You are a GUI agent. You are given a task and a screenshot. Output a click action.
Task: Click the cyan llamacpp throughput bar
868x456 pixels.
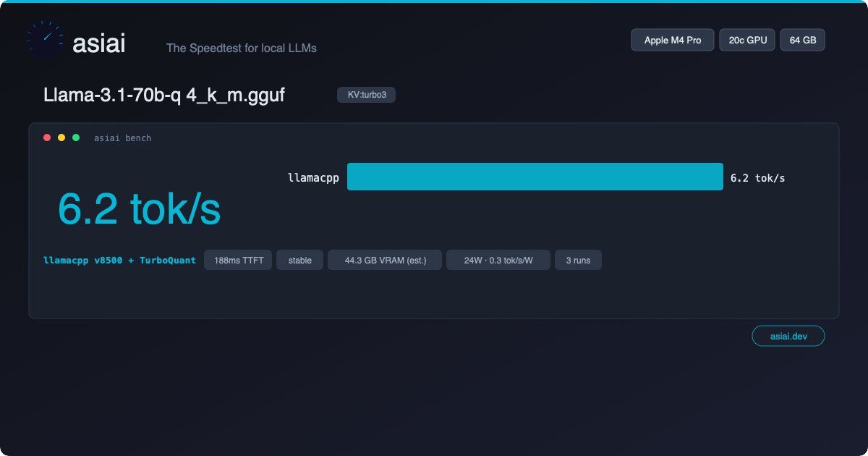[x=535, y=177]
